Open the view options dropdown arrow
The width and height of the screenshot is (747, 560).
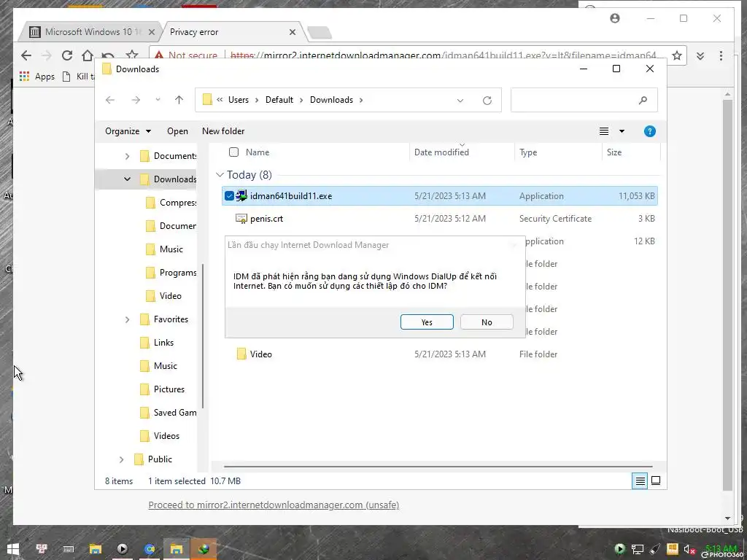pyautogui.click(x=622, y=131)
